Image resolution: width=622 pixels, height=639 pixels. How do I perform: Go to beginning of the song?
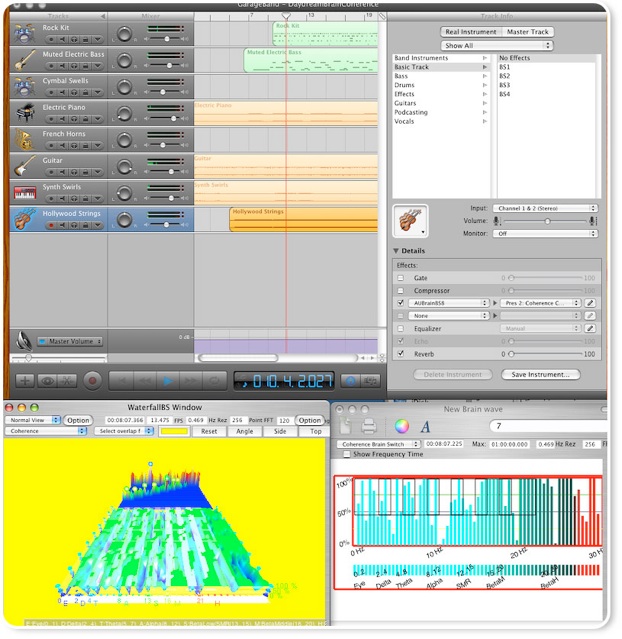[x=121, y=381]
